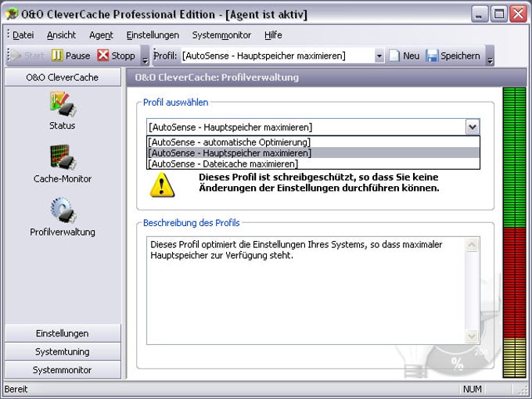The width and height of the screenshot is (532, 399).
Task: Open the Systemmonitor menu
Action: [221, 35]
